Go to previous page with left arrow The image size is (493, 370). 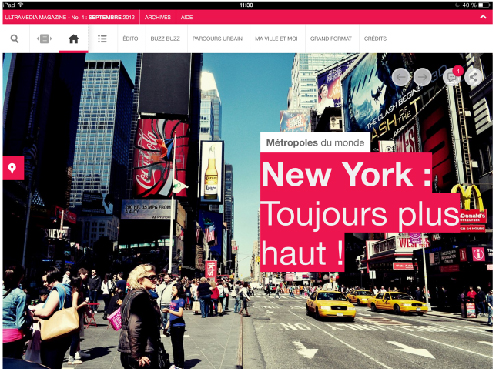[x=401, y=77]
